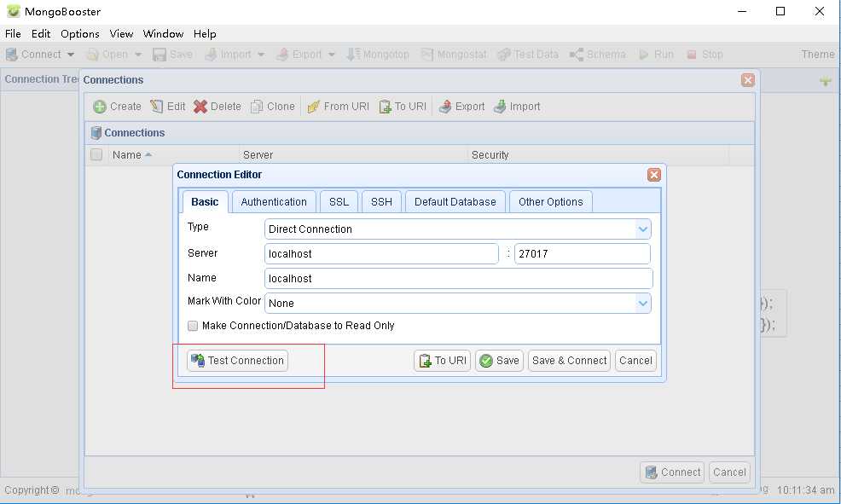The width and height of the screenshot is (841, 504).
Task: Click Connect button in Connections dialog footer
Action: (672, 472)
